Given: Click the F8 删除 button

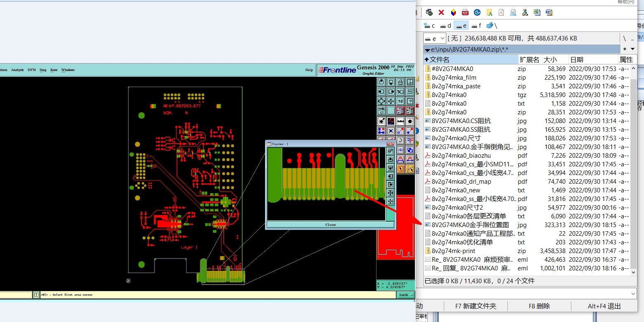Looking at the screenshot, I should tap(539, 306).
